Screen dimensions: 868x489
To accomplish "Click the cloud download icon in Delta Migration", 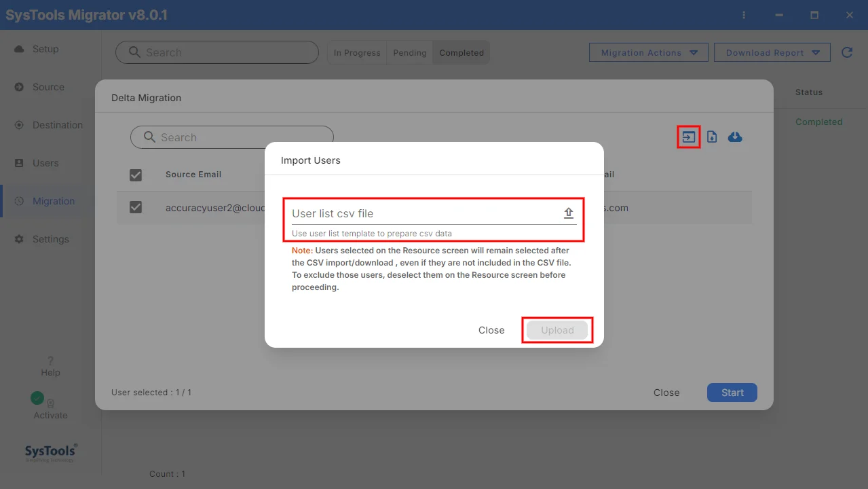I will coord(735,137).
